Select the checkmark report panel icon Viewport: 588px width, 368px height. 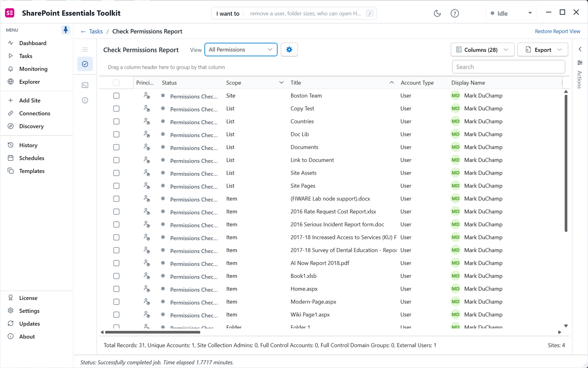[85, 64]
